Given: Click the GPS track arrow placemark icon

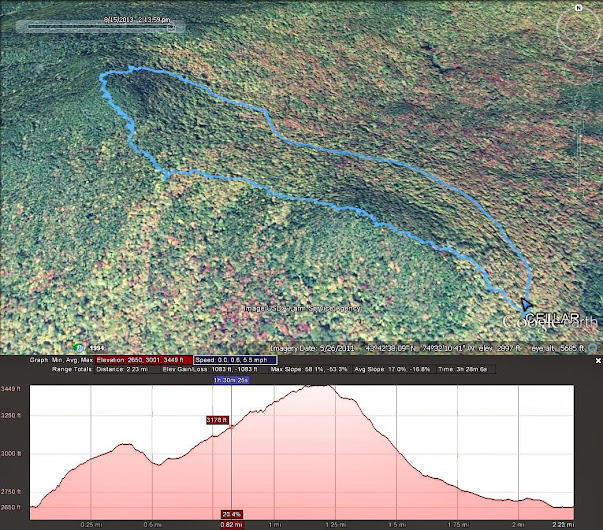Looking at the screenshot, I should tap(526, 305).
